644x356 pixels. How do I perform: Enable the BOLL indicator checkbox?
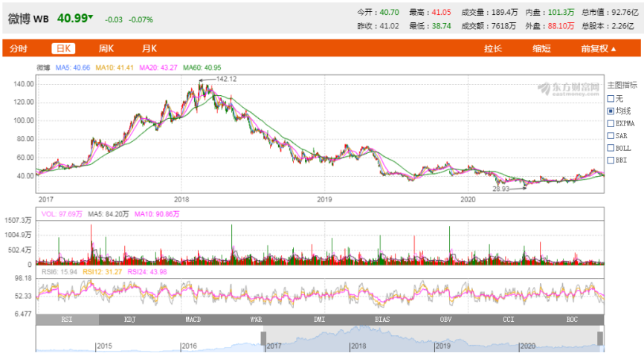pyautogui.click(x=611, y=148)
